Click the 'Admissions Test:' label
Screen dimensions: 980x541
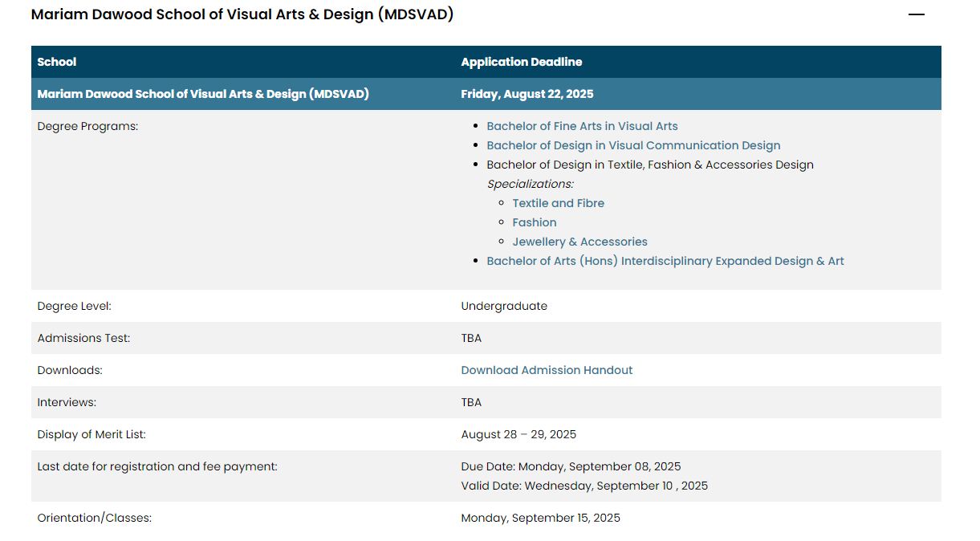tap(83, 338)
